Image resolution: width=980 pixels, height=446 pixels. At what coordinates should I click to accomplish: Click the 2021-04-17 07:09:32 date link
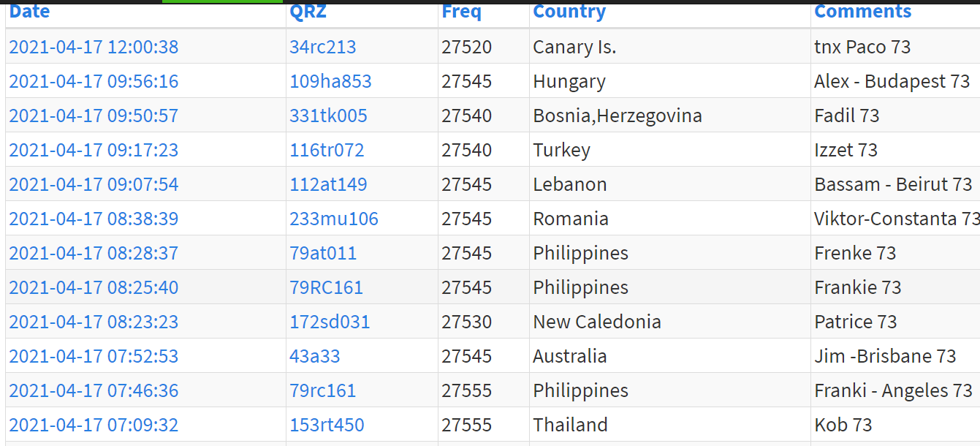pos(94,425)
